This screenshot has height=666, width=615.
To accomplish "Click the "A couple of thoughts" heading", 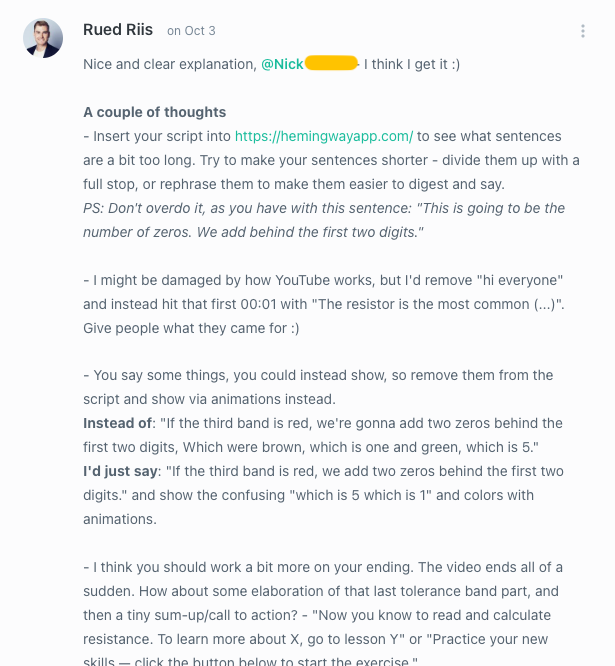I will 155,112.
